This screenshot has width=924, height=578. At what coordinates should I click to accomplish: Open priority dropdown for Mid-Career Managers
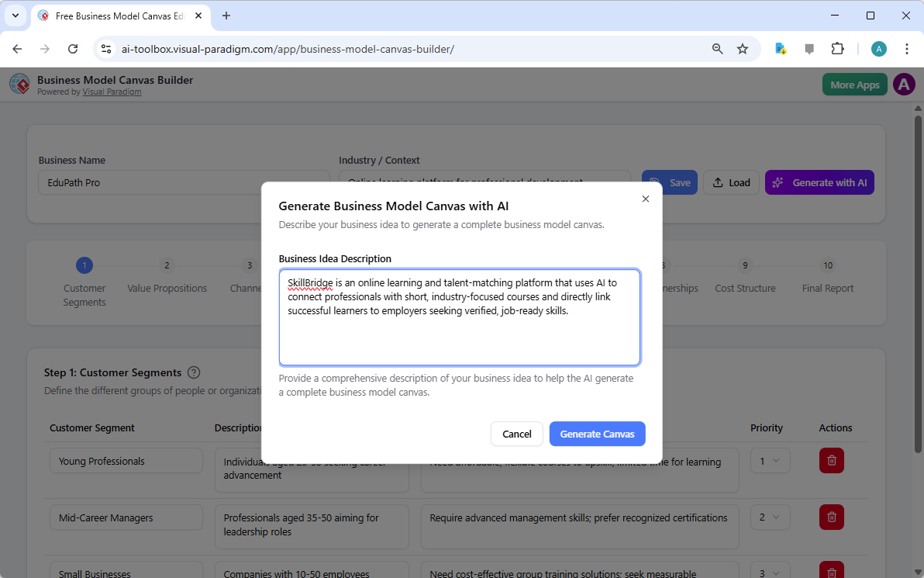769,517
